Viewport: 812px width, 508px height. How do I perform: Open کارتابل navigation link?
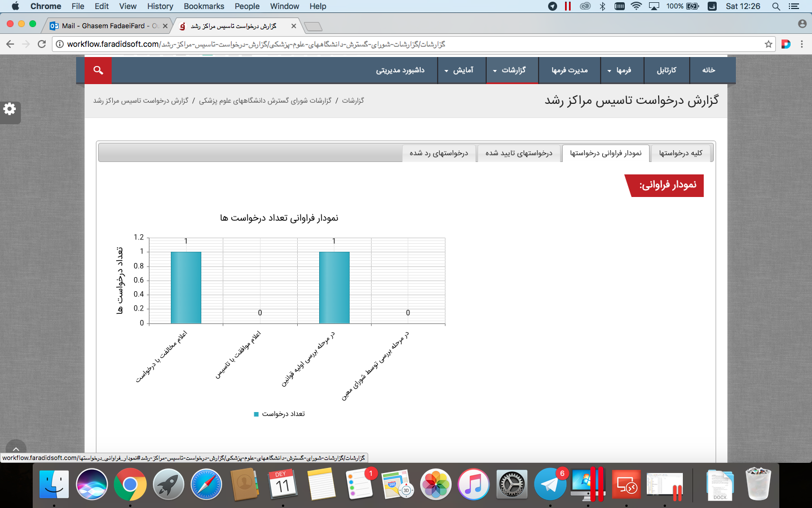(666, 70)
